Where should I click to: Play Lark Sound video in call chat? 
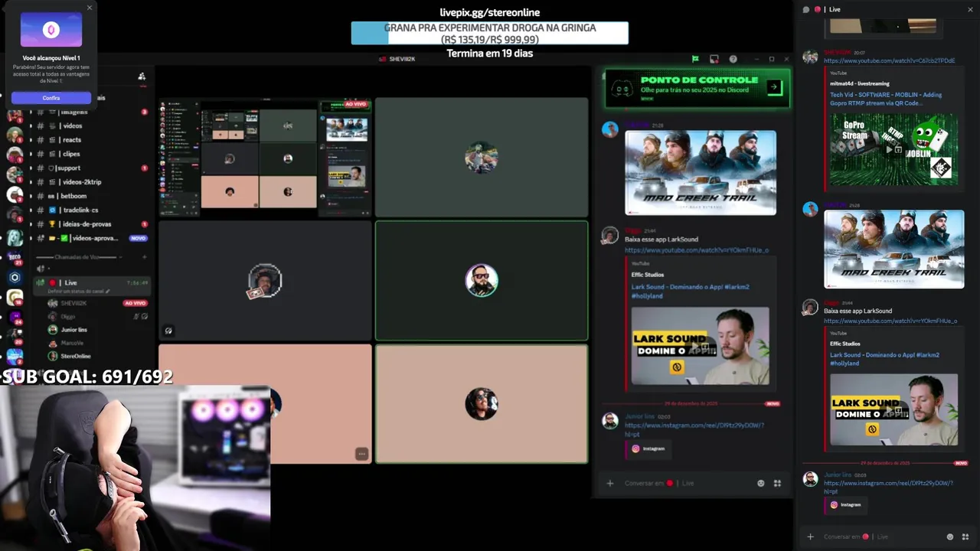(700, 345)
